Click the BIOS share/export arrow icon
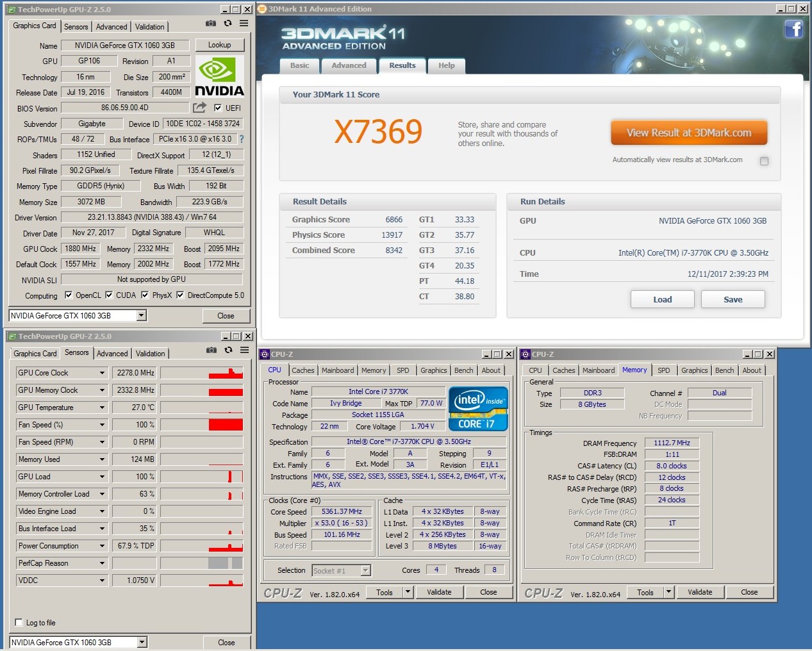This screenshot has width=812, height=651. (x=200, y=108)
